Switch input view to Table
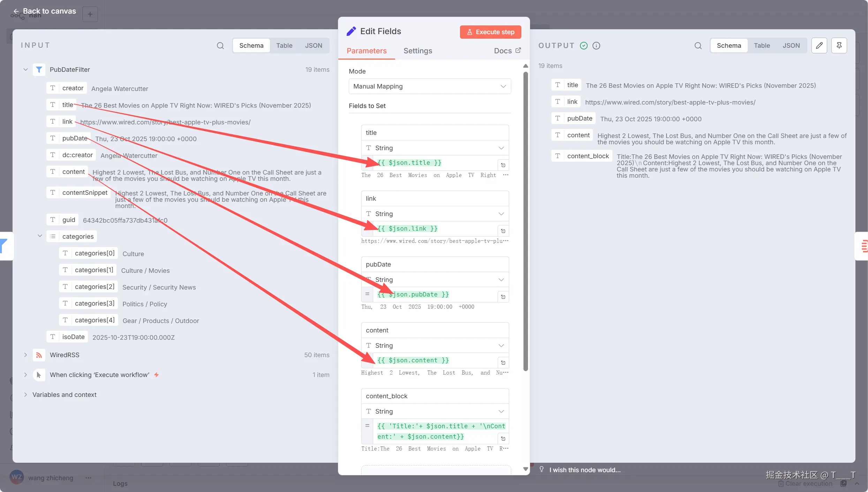868x492 pixels. coord(284,46)
